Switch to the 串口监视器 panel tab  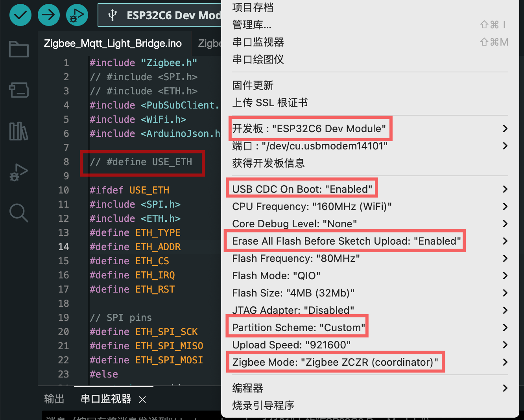pyautogui.click(x=106, y=399)
